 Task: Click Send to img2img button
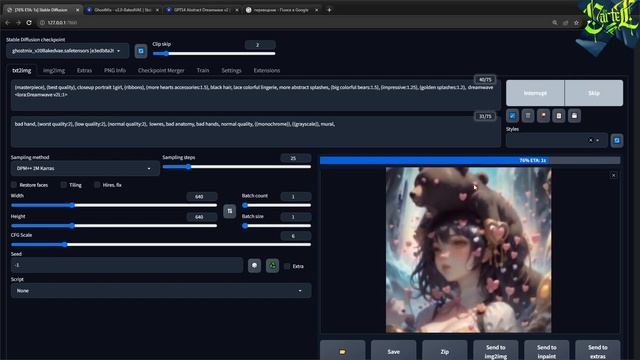[496, 351]
